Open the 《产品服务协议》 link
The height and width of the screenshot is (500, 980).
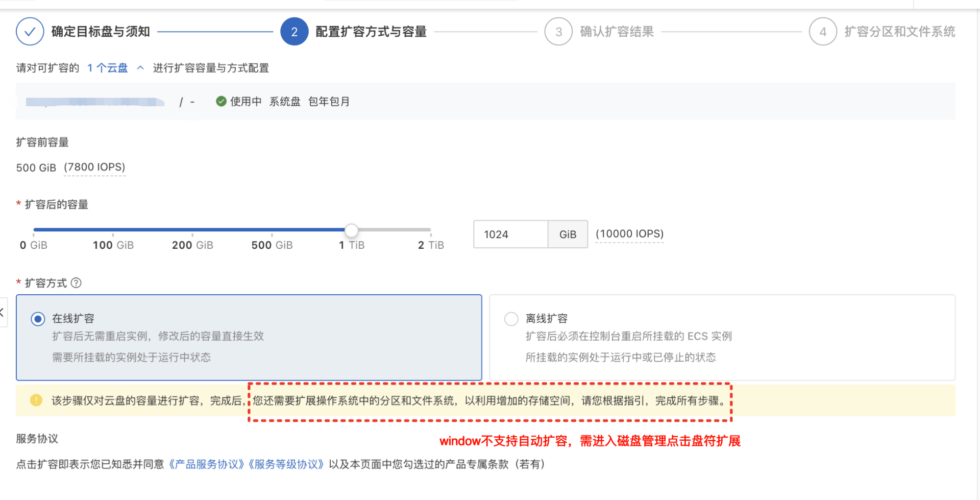click(206, 464)
